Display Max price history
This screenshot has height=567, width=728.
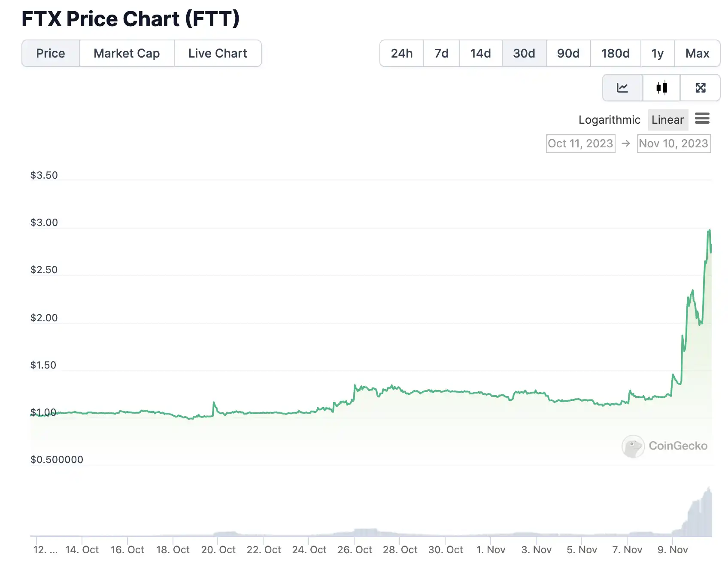[x=697, y=53]
